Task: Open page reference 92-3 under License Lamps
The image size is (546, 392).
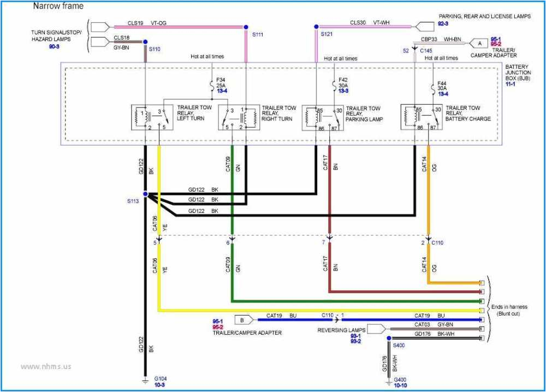Action: click(444, 24)
